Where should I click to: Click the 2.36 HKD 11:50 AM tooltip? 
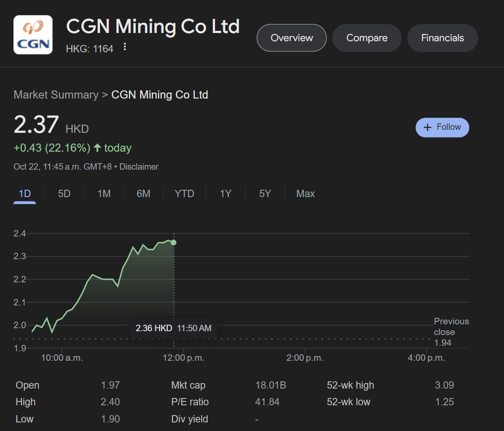[x=173, y=328]
